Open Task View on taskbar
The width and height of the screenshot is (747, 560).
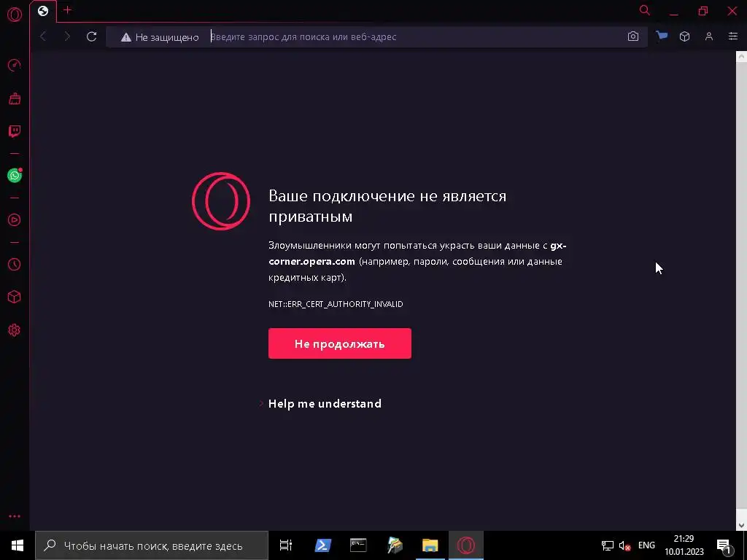pos(286,545)
